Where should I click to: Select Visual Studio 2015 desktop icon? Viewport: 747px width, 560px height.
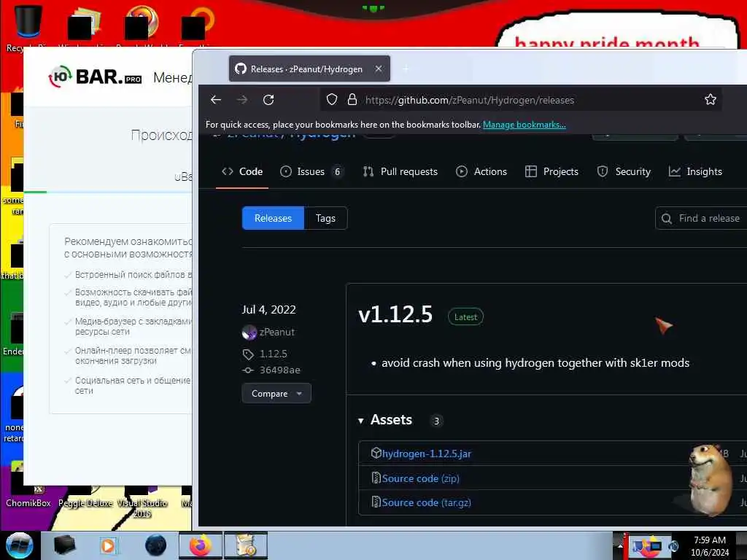point(142,502)
